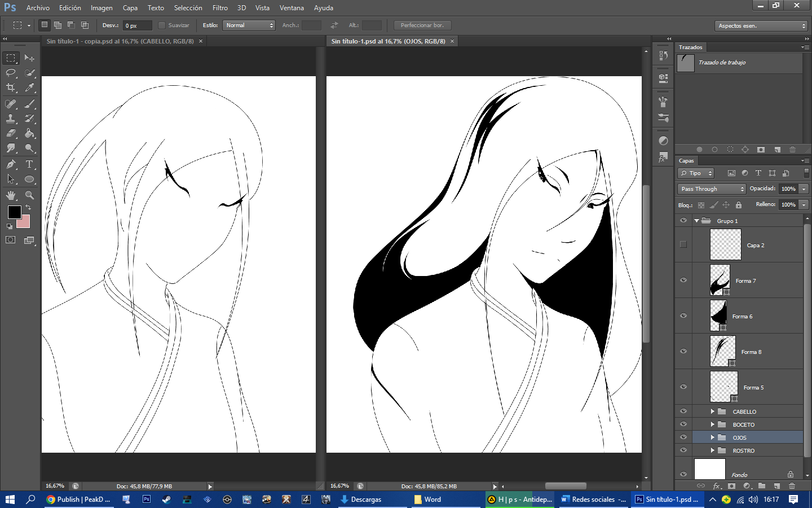Select the Hand tool
812x508 pixels.
pos(11,195)
